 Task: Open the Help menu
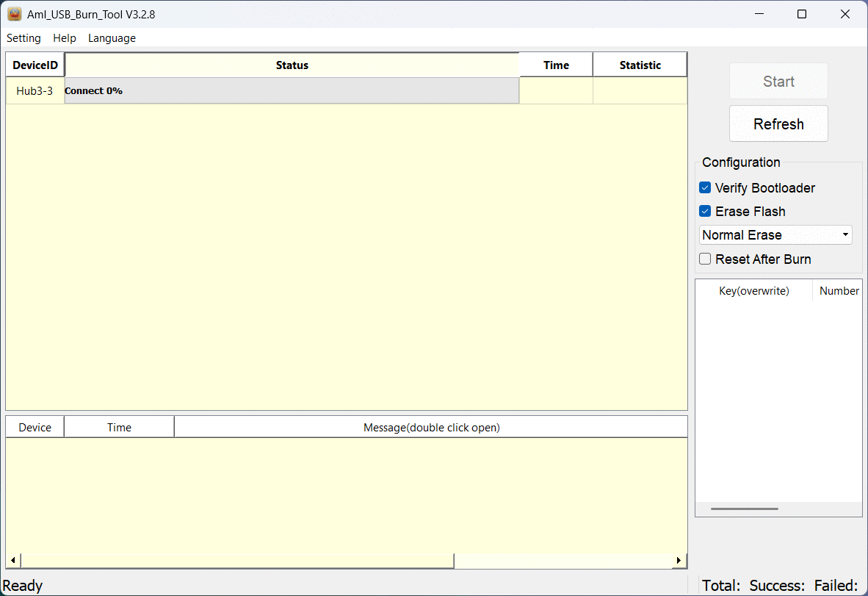click(x=65, y=38)
